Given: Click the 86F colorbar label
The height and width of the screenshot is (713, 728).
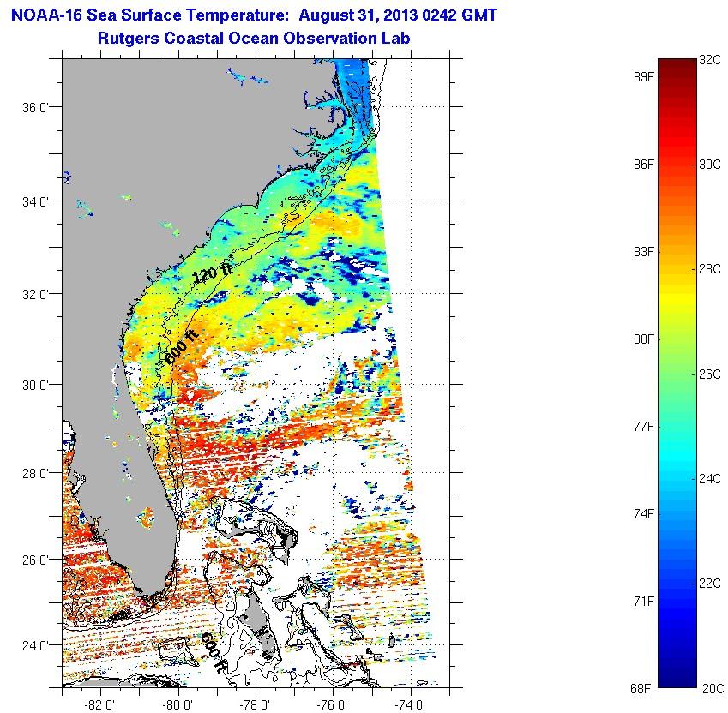Looking at the screenshot, I should point(643,165).
